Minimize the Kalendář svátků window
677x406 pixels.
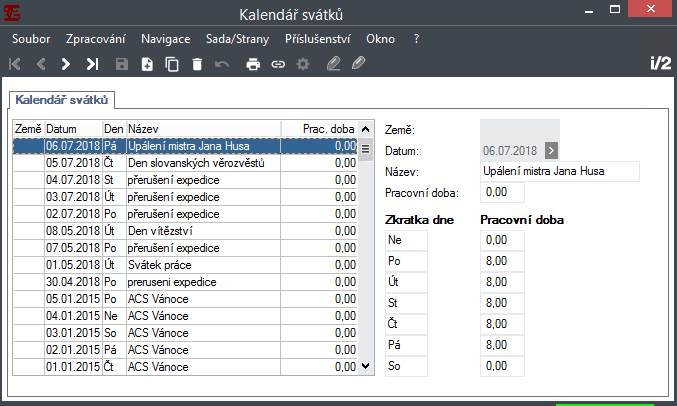click(589, 10)
